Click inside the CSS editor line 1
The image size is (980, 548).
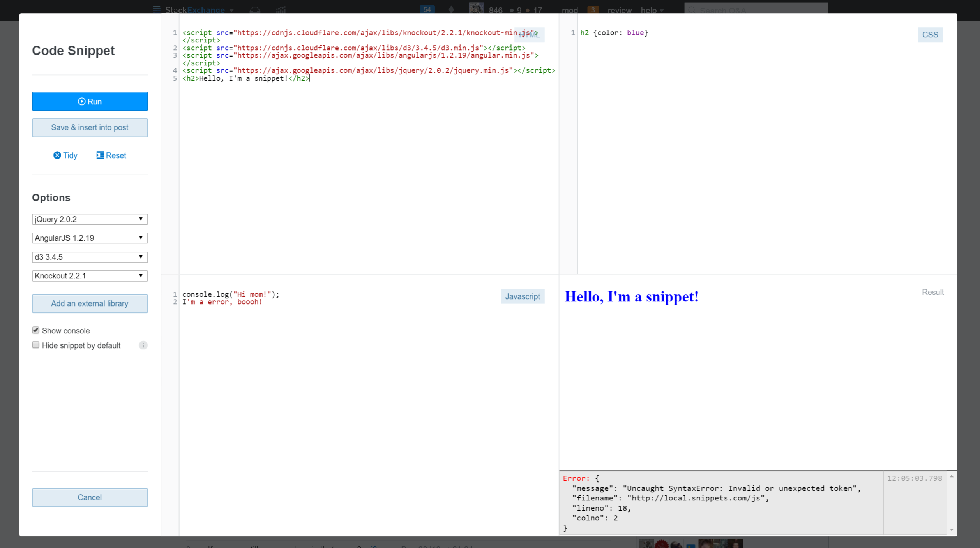point(614,33)
